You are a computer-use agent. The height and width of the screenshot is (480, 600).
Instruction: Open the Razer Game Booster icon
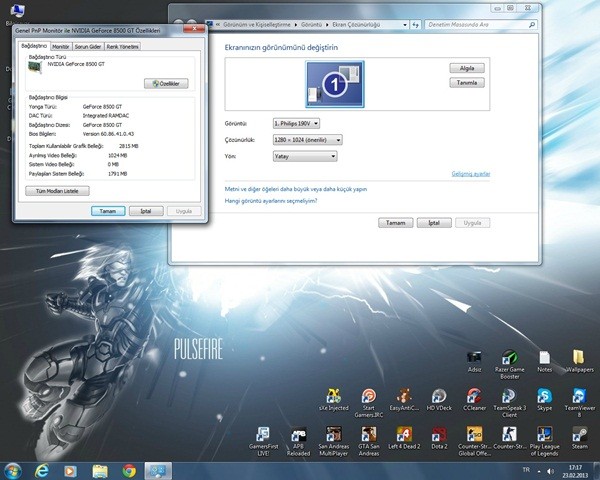(510, 358)
